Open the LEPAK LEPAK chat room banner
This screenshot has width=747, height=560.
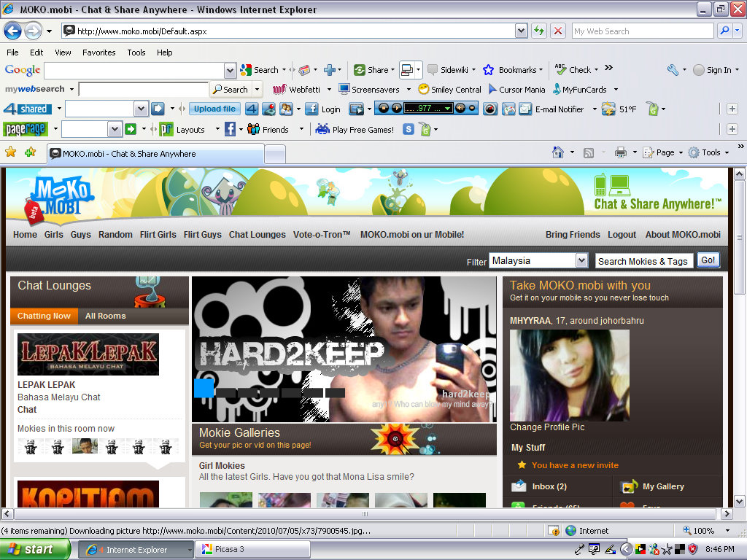click(x=88, y=354)
